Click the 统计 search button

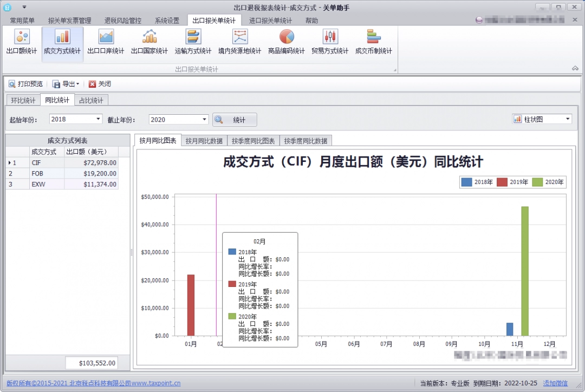click(235, 120)
